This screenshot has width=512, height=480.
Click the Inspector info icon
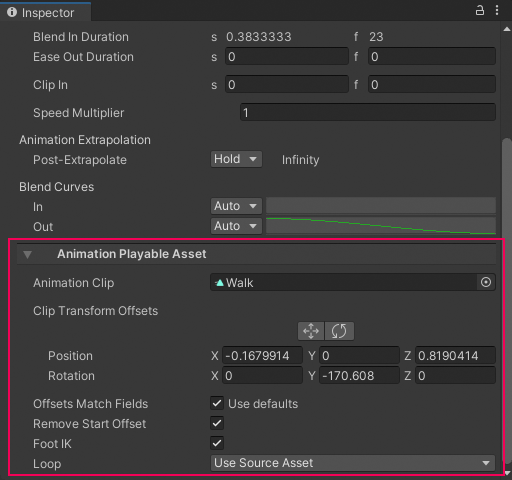click(x=12, y=12)
